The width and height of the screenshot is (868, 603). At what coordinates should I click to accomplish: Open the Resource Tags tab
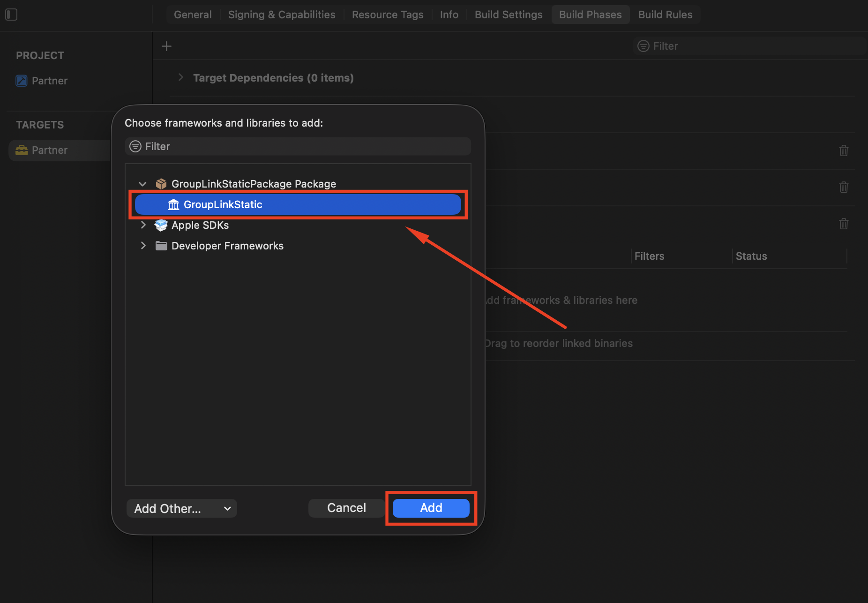pos(388,15)
